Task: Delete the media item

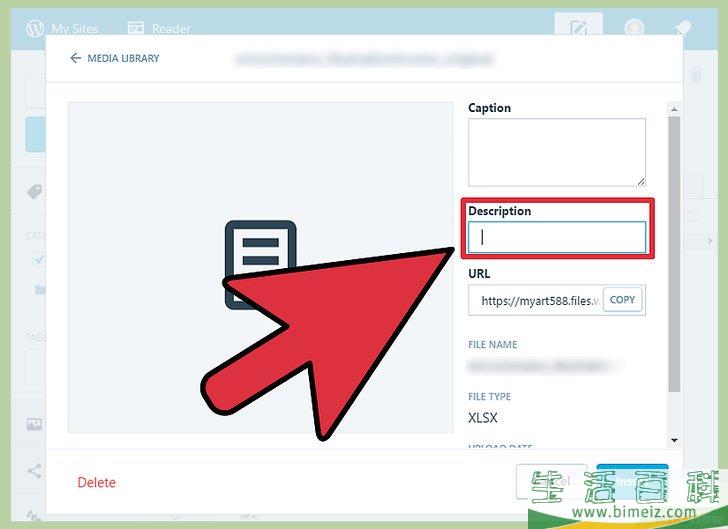Action: click(97, 483)
